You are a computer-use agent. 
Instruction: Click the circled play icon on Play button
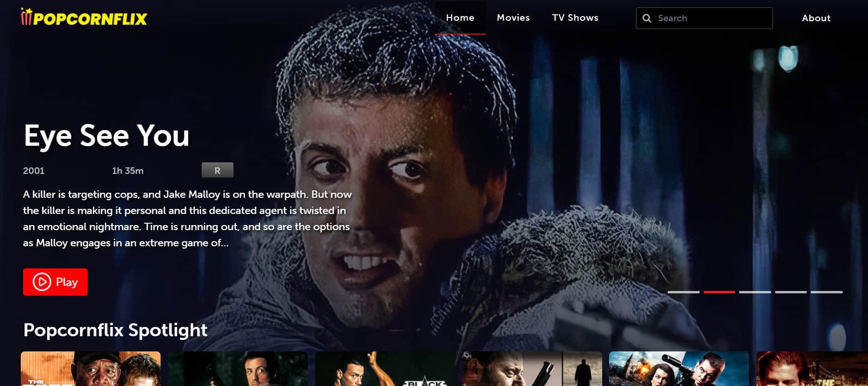click(42, 282)
